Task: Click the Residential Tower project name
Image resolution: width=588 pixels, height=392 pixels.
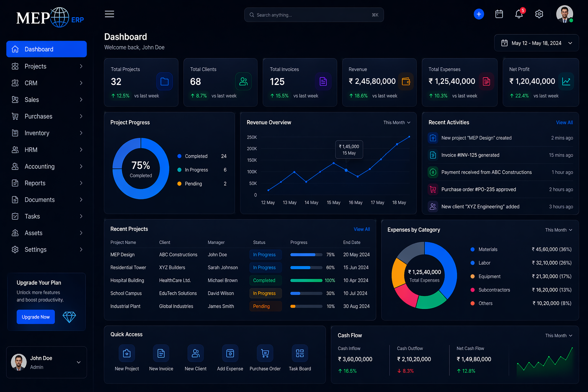Action: point(128,268)
